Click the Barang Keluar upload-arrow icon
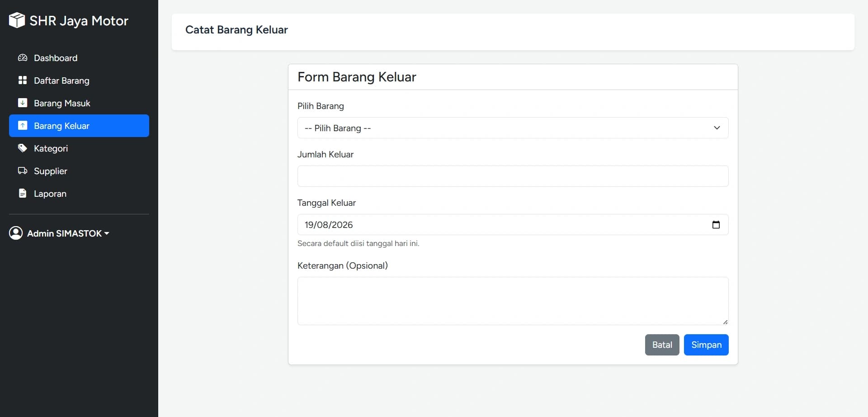The width and height of the screenshot is (868, 417). click(23, 126)
